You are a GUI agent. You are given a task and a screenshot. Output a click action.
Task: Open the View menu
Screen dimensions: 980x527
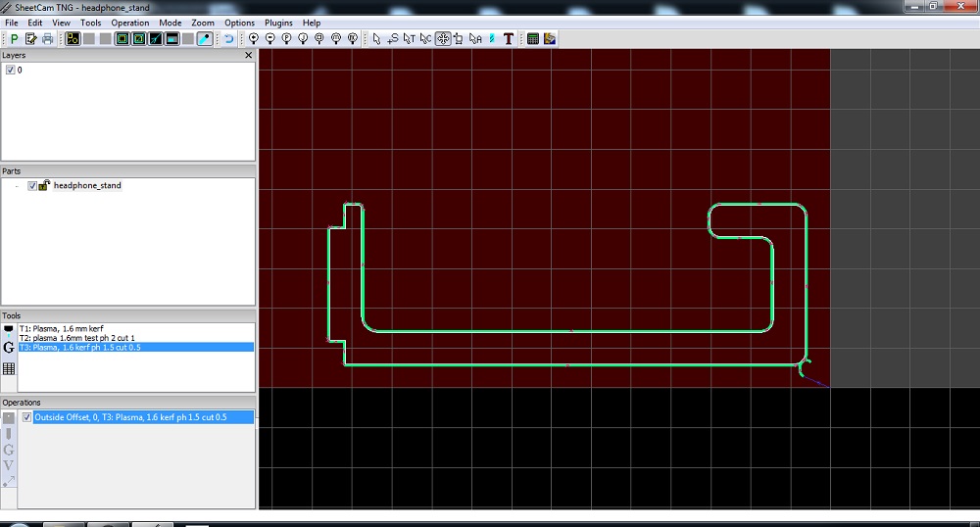coord(61,23)
